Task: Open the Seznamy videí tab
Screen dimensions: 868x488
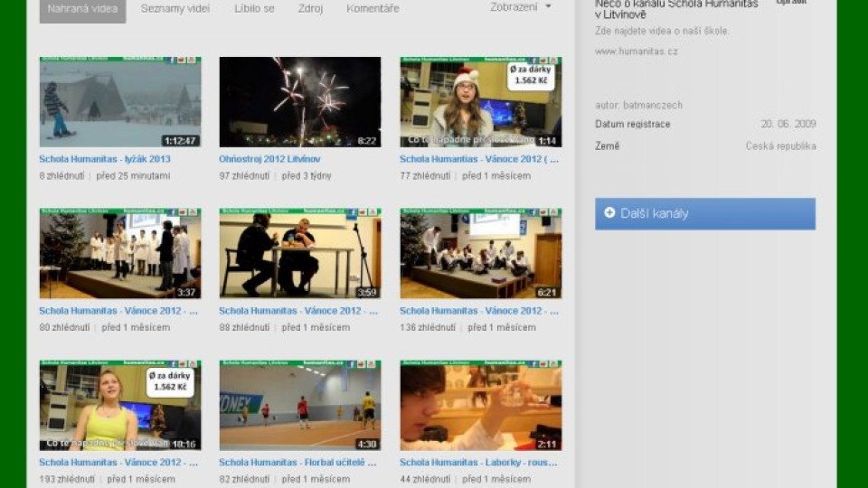Action: pyautogui.click(x=175, y=8)
